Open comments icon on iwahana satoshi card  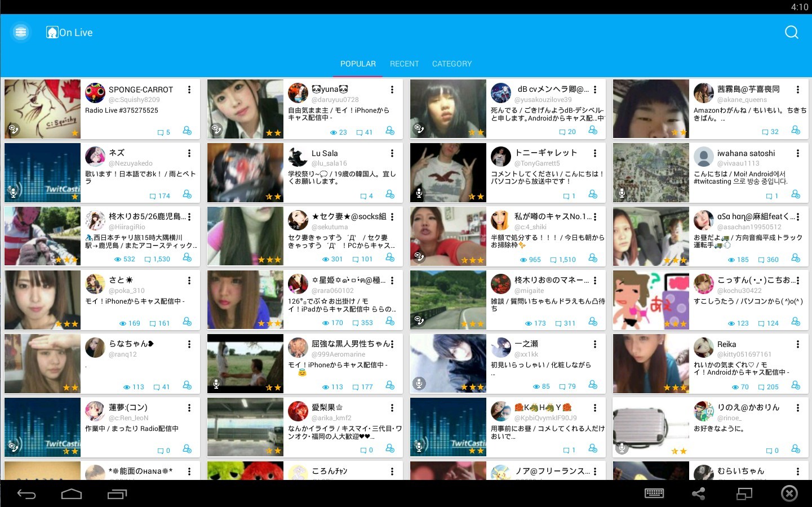pyautogui.click(x=771, y=196)
